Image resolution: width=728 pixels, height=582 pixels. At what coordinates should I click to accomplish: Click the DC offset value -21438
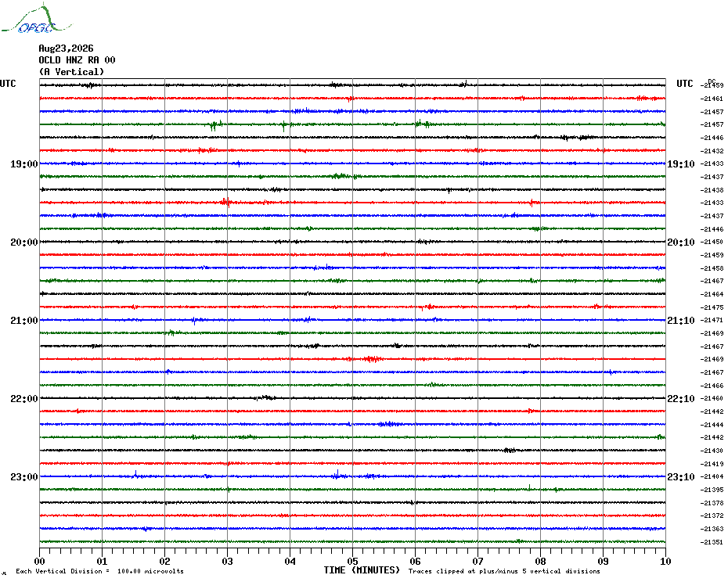[712, 190]
